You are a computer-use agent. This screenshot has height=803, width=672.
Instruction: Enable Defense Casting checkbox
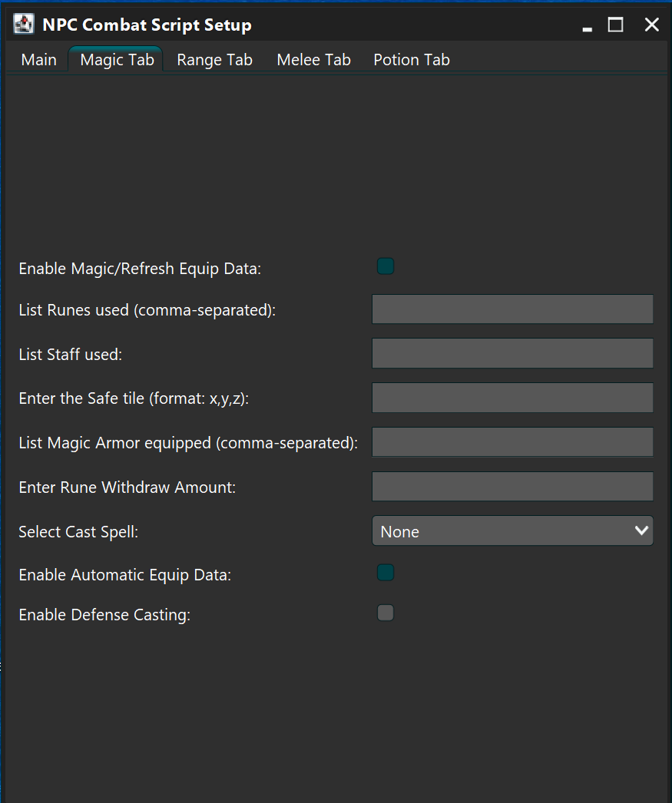pos(386,613)
